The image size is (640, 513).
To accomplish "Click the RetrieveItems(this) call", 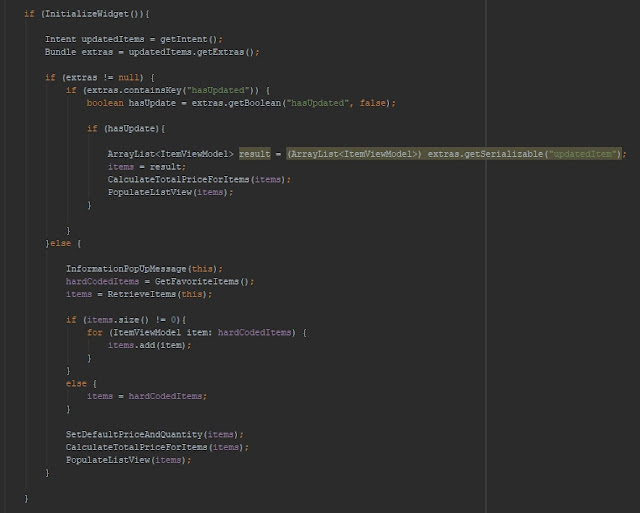I will [x=157, y=294].
